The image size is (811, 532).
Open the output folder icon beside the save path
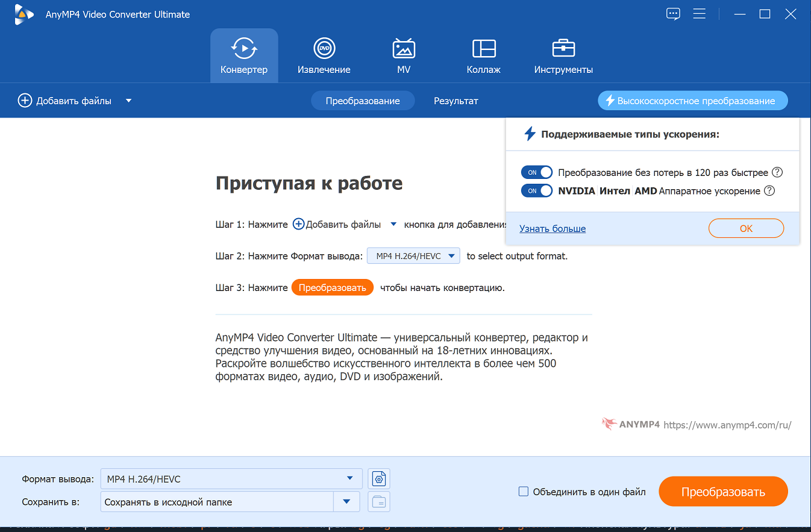pyautogui.click(x=379, y=502)
